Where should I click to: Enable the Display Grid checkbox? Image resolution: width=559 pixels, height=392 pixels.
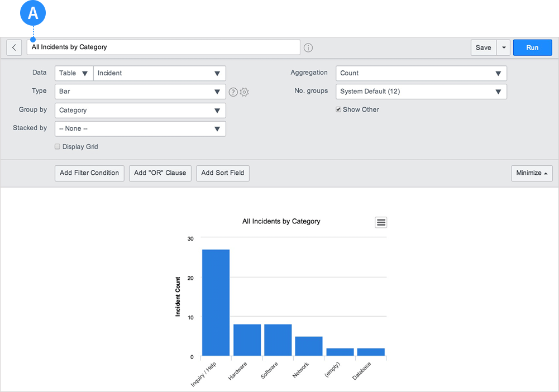coord(58,146)
